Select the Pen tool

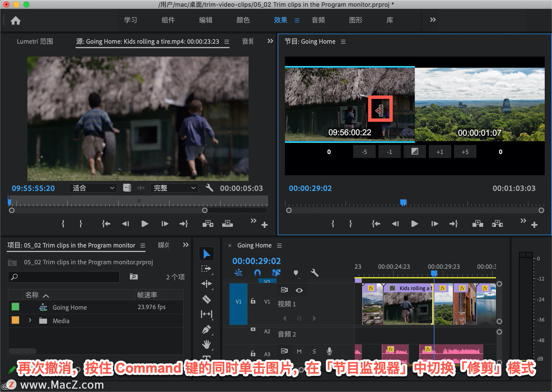click(x=206, y=330)
